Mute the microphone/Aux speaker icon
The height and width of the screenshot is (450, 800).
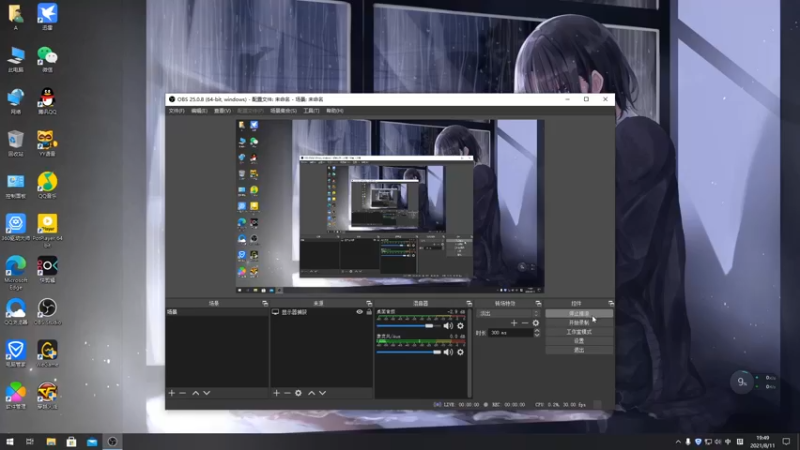click(448, 352)
